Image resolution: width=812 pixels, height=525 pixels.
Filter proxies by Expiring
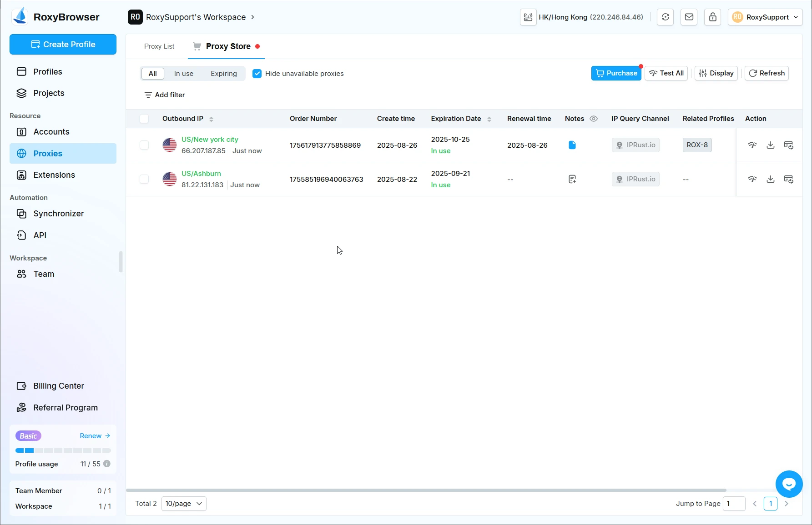223,74
